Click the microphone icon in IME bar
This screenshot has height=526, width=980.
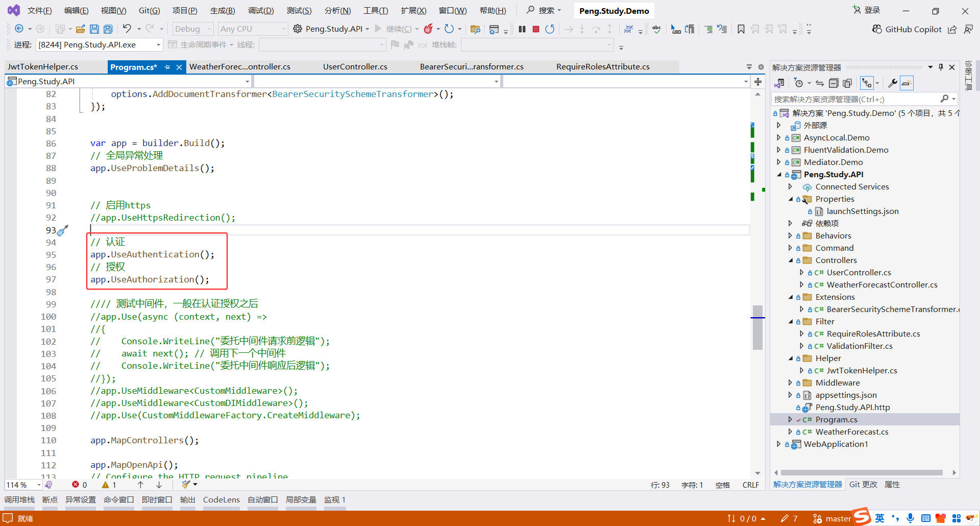[910, 518]
